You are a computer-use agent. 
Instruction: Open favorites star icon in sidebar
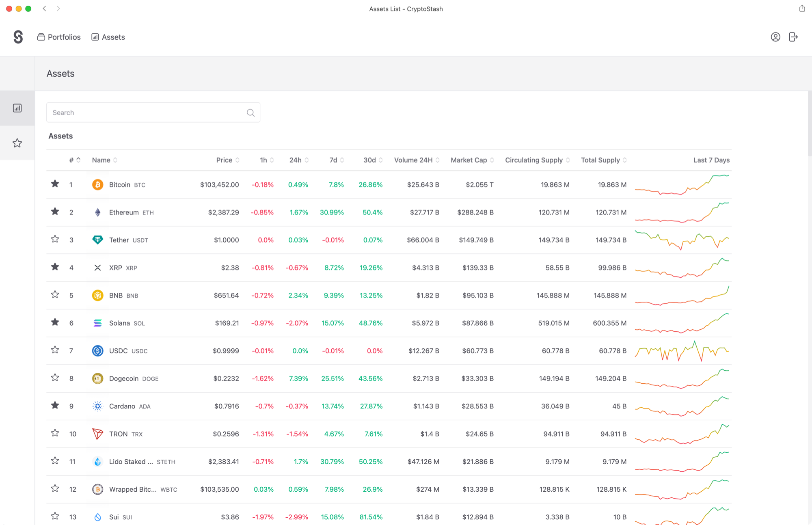[x=17, y=143]
